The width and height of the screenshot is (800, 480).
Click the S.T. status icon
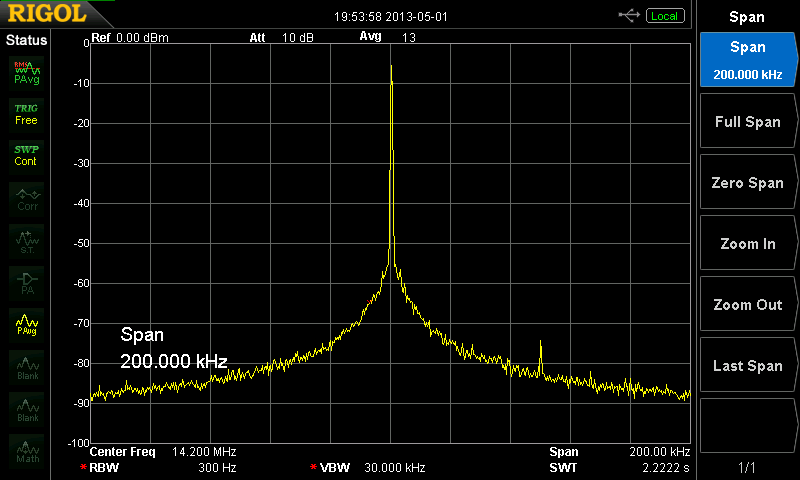(x=26, y=240)
